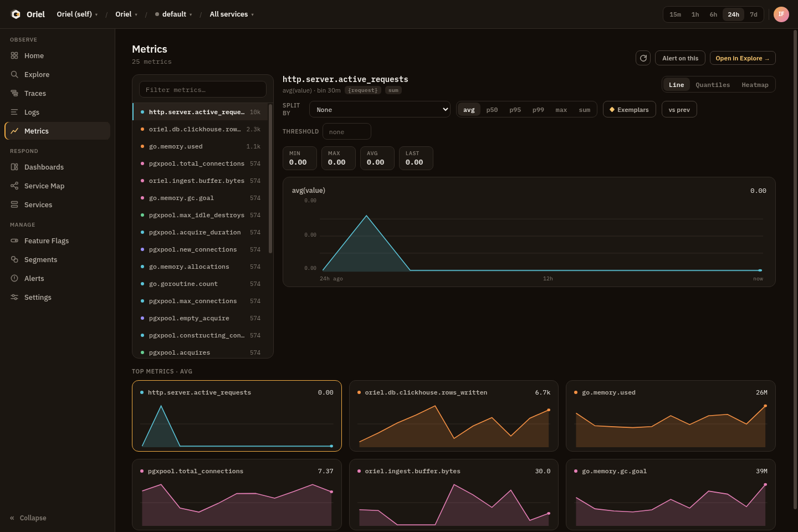This screenshot has width=798, height=532.
Task: Click the Threshold input field
Action: 347,131
